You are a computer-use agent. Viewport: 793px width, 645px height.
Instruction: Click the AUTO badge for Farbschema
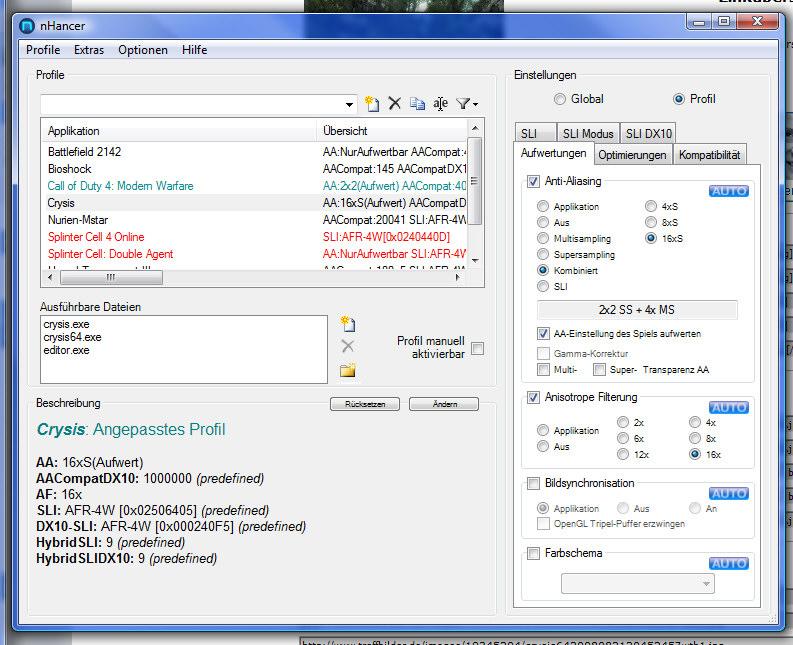click(x=729, y=564)
